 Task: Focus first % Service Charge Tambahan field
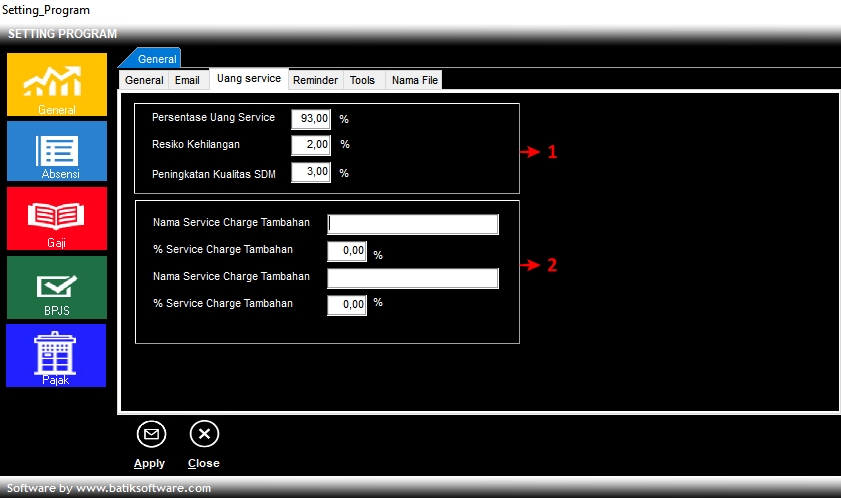[x=347, y=251]
